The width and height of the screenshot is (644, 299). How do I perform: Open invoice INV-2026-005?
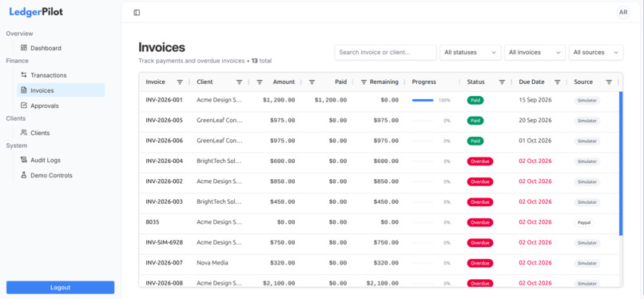165,121
